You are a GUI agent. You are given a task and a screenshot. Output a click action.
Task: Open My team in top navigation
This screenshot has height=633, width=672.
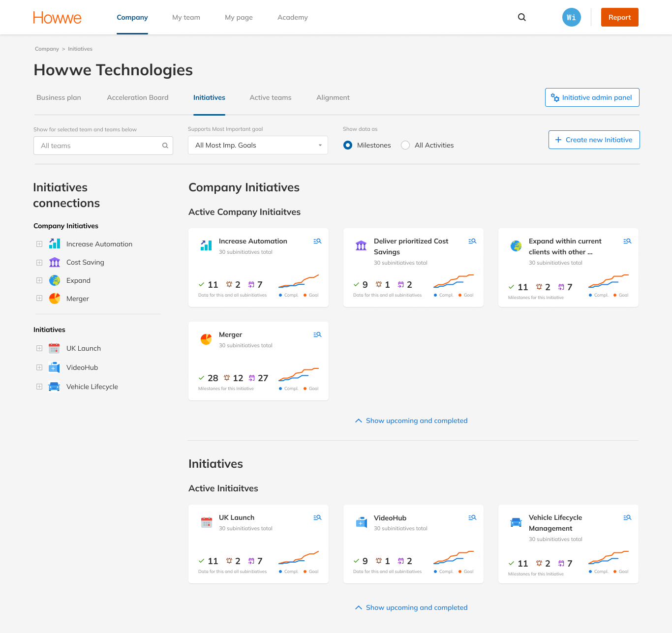point(186,17)
